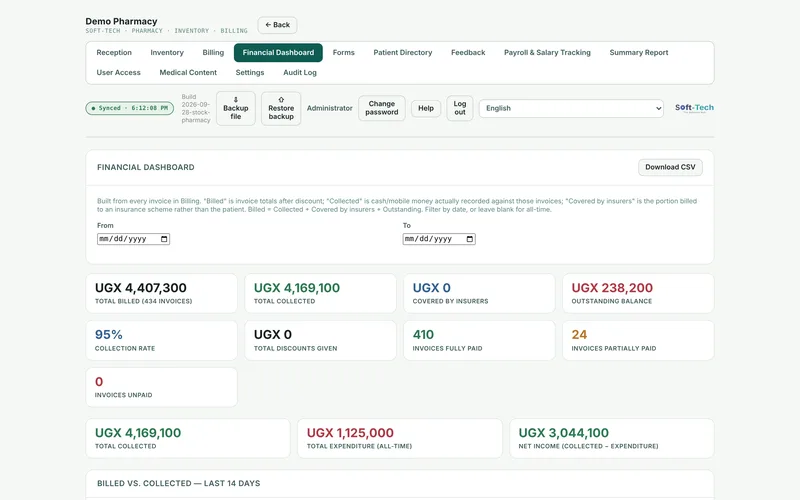
Task: Open the Medical Content tab
Action: (188, 72)
